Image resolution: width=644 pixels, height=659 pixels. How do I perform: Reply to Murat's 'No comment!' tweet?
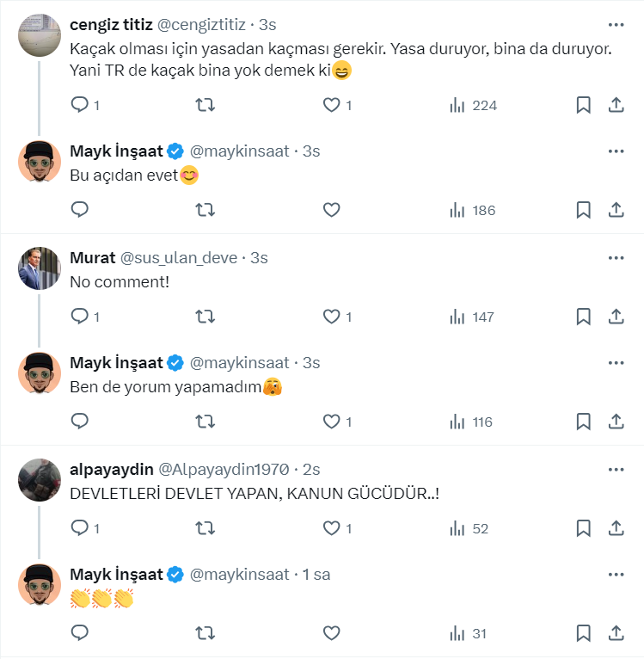(80, 317)
